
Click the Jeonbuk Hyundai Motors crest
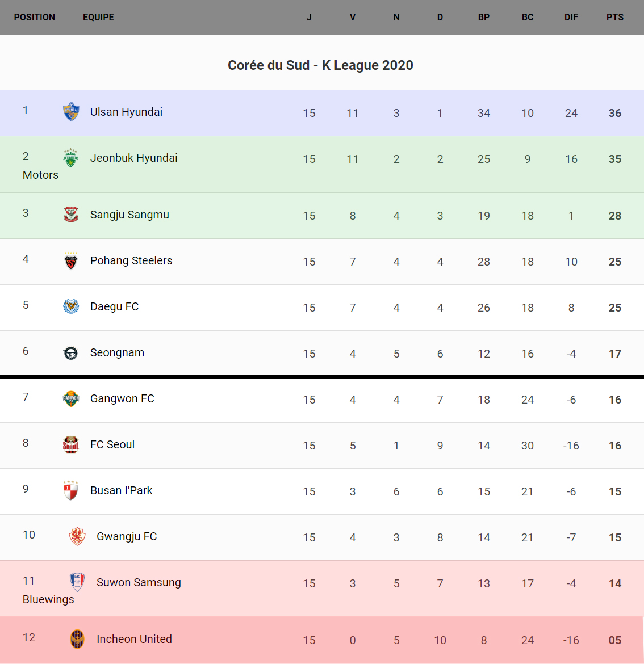pos(70,158)
